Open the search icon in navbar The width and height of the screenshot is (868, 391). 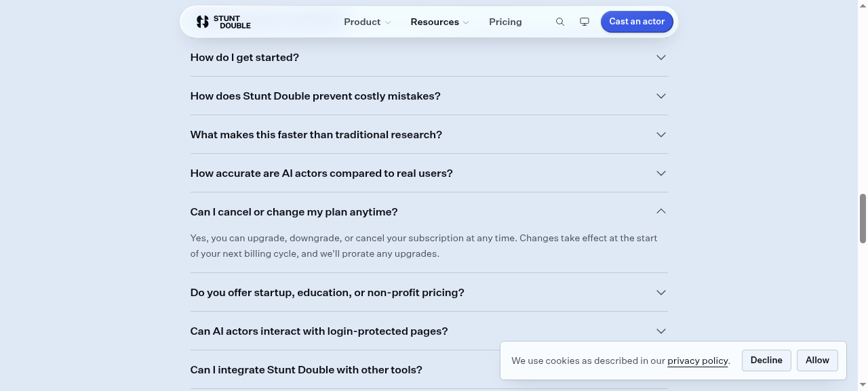[560, 22]
